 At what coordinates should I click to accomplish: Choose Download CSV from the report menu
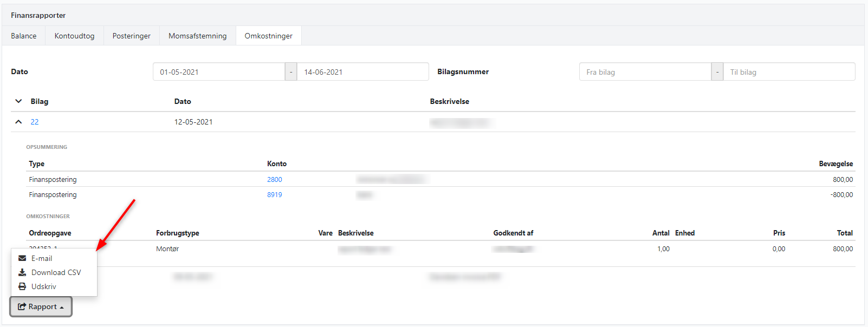(x=56, y=272)
